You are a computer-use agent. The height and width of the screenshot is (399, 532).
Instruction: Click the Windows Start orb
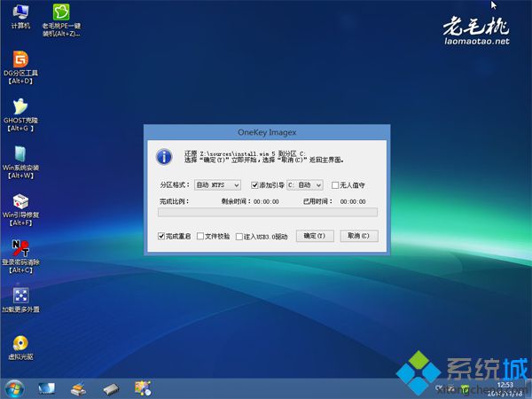(x=14, y=388)
